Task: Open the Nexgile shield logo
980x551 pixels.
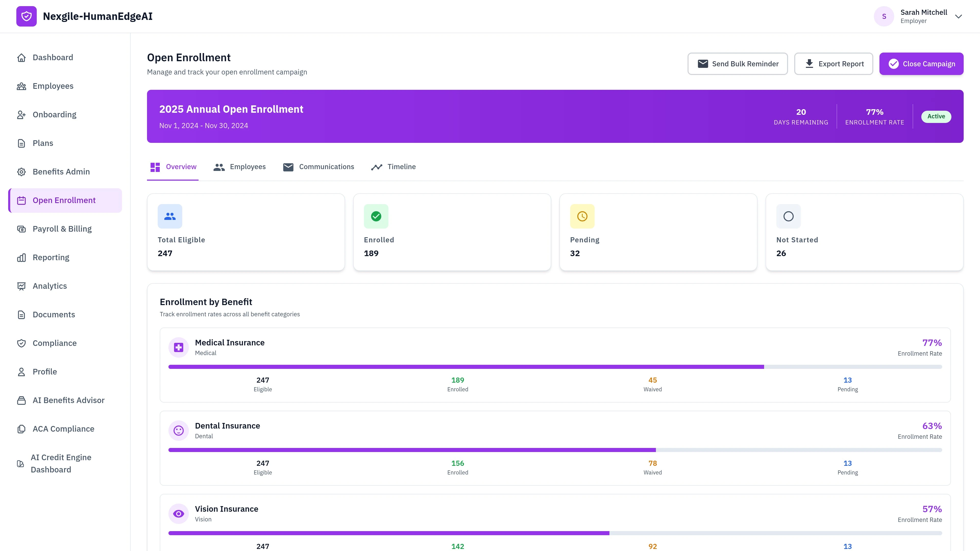Action: pos(26,16)
